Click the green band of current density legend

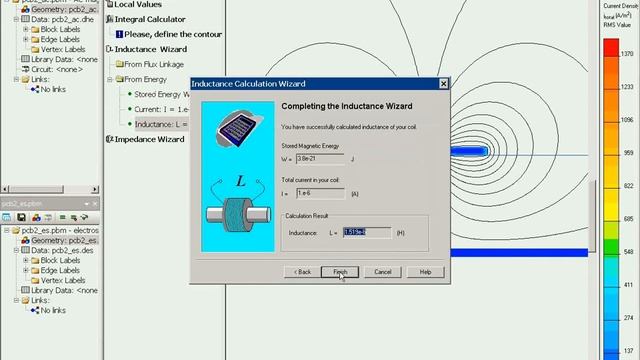point(611,248)
